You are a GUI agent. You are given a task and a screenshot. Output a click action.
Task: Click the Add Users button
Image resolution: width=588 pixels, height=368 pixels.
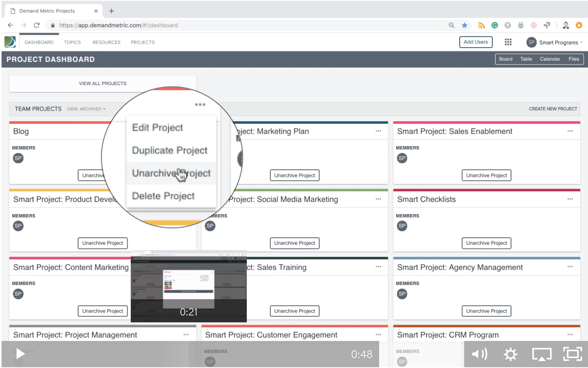(x=476, y=42)
